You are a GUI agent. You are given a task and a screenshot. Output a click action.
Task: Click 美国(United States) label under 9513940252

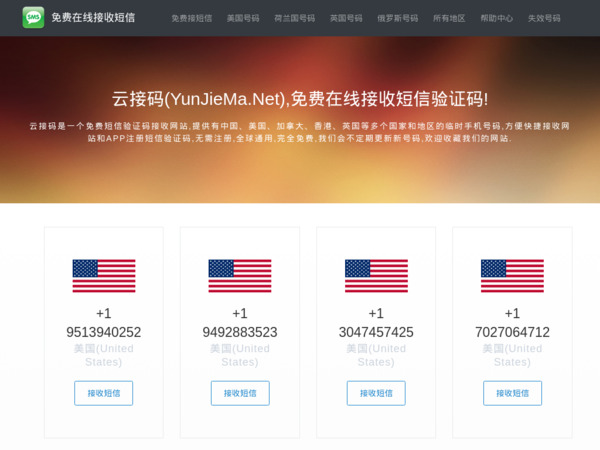[x=104, y=355]
